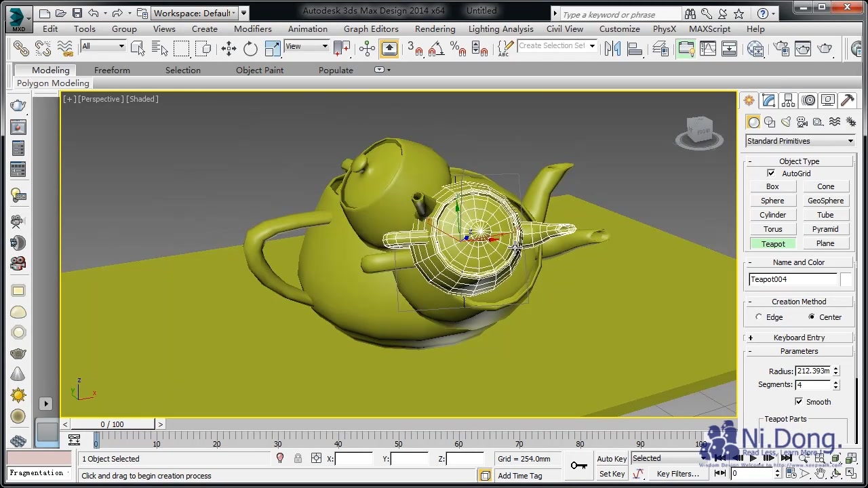This screenshot has width=868, height=488.
Task: Click the object color swatch
Action: tap(846, 279)
